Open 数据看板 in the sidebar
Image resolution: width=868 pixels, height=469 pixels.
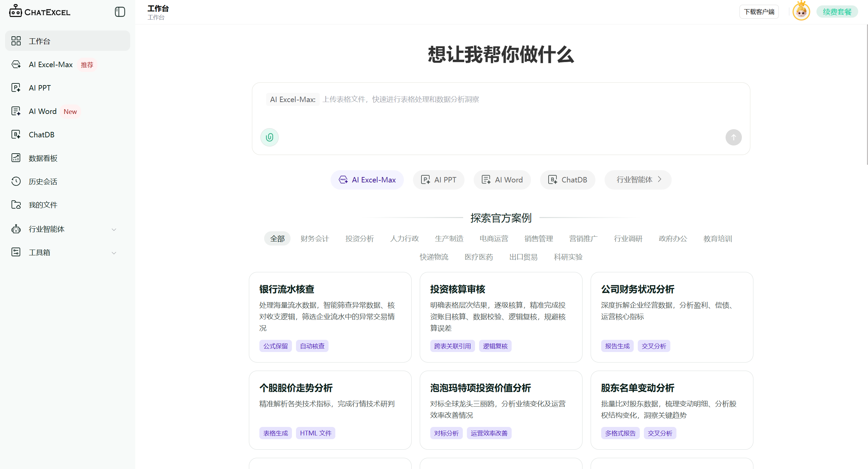click(68, 158)
